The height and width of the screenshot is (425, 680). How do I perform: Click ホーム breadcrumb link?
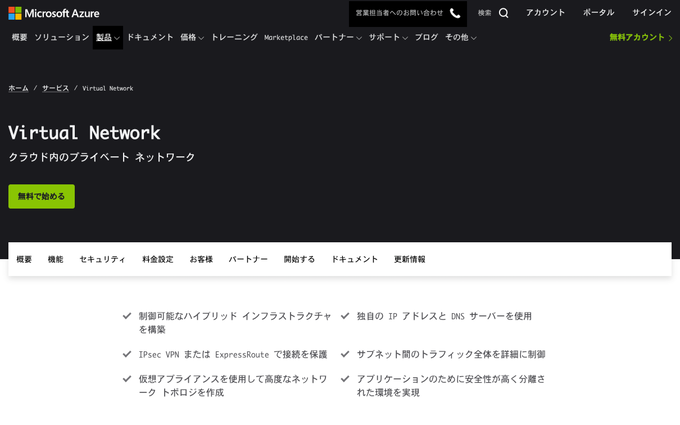pos(18,88)
